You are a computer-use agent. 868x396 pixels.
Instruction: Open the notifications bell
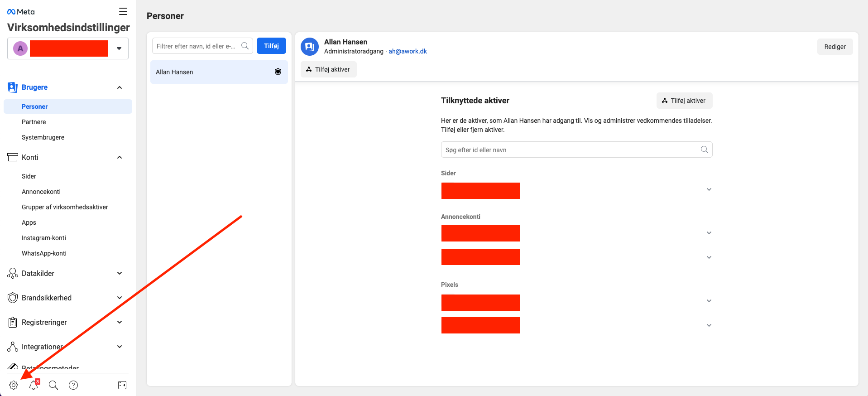(34, 385)
